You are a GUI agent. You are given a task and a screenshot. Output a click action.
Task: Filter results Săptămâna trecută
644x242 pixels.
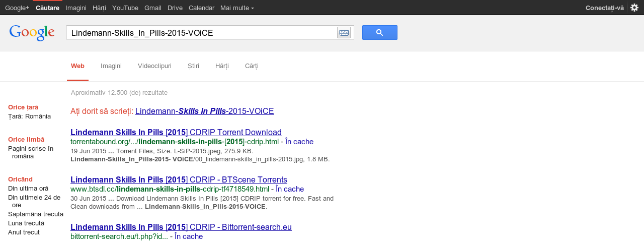click(36, 214)
